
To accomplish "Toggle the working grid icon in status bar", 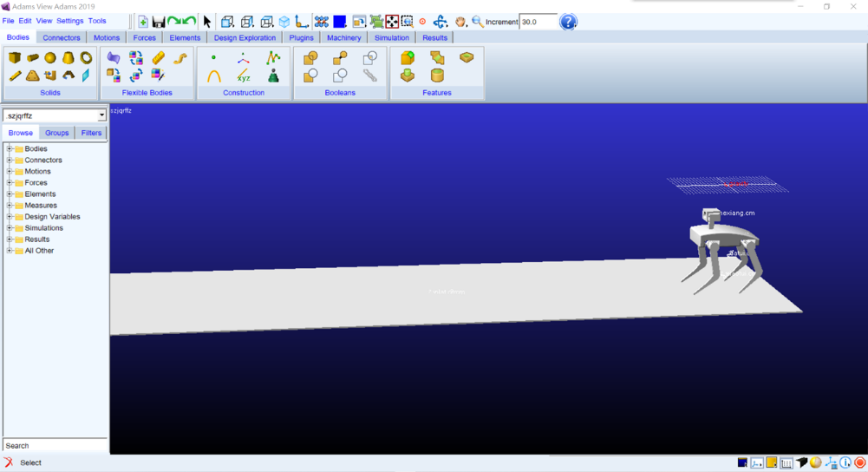I will point(786,463).
